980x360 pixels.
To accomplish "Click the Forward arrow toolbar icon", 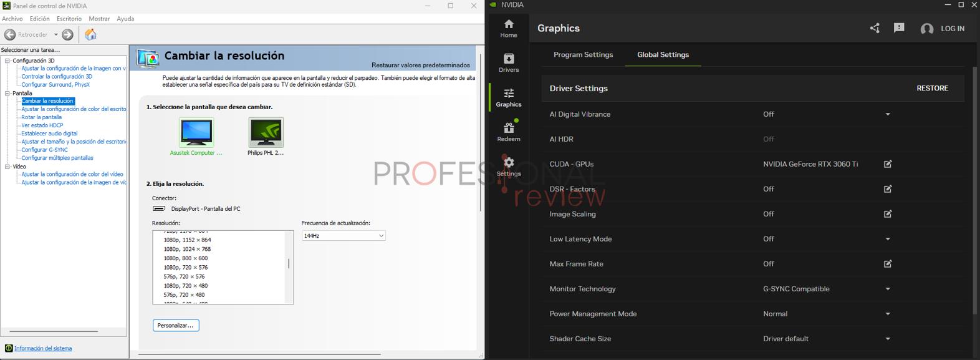I will tap(68, 35).
